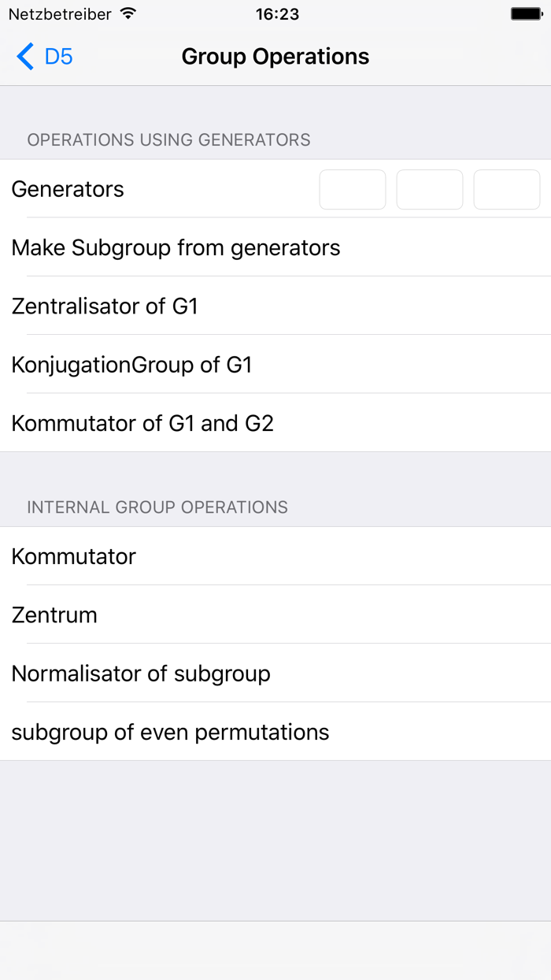Choose subgroup of even permutations
This screenshot has width=551, height=980.
pyautogui.click(x=170, y=732)
